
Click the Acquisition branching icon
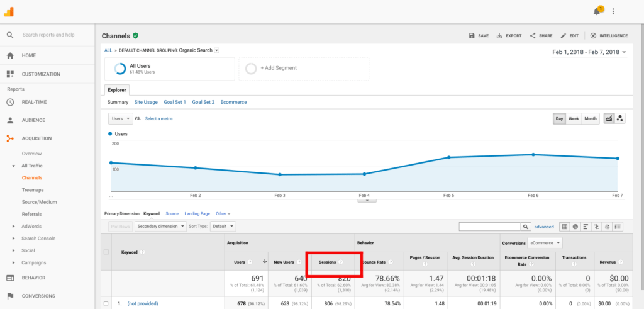pos(10,138)
